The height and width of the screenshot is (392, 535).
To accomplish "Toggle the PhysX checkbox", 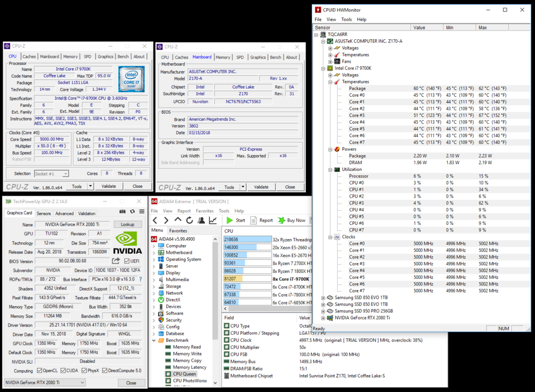I will [84, 371].
